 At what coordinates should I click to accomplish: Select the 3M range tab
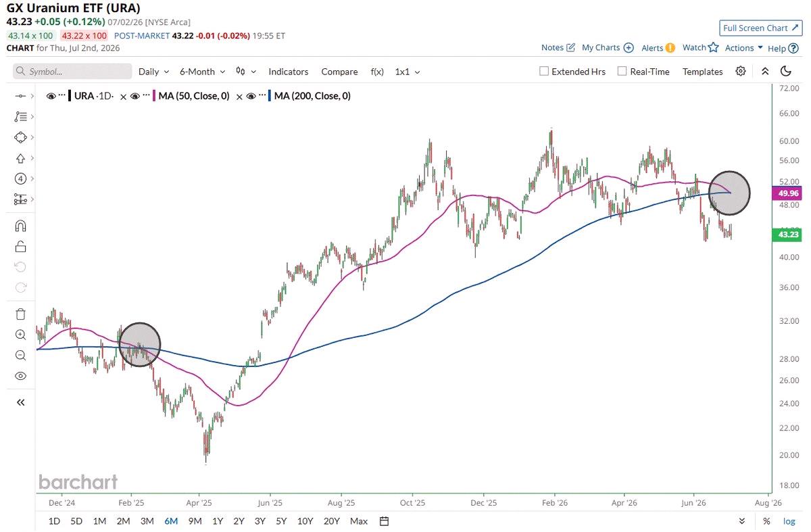pyautogui.click(x=147, y=521)
